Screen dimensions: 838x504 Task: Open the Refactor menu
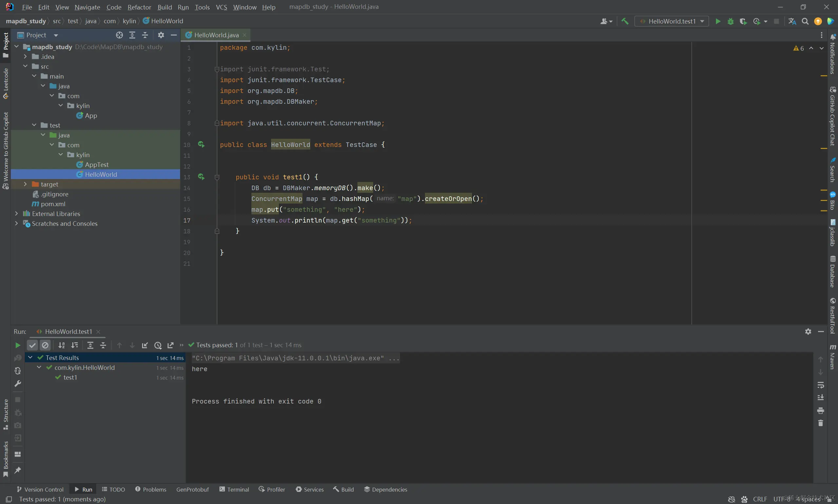coord(139,7)
